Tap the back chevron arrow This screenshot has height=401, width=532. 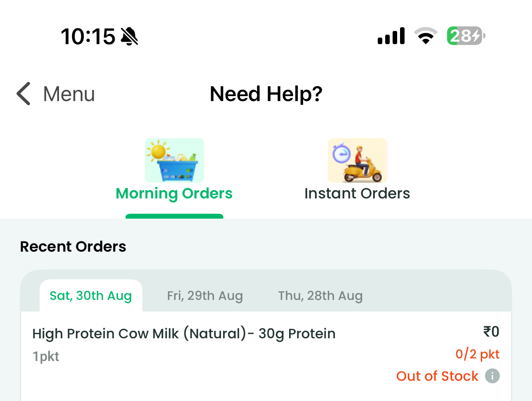point(24,94)
